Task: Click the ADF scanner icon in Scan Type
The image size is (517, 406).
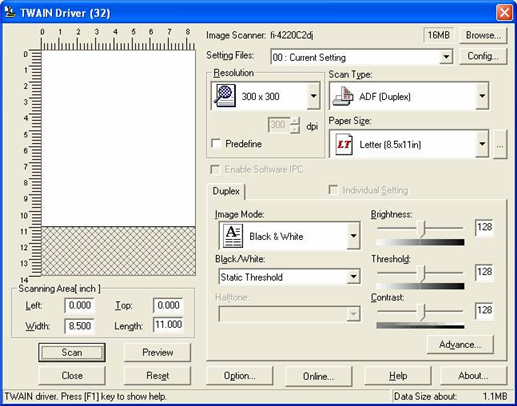Action: click(343, 96)
